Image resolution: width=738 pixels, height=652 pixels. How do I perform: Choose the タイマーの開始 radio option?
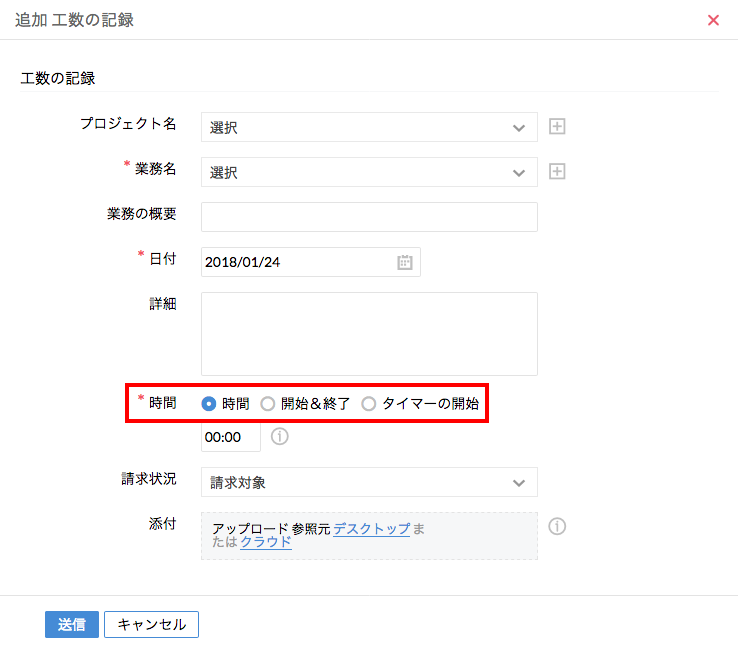click(x=369, y=404)
